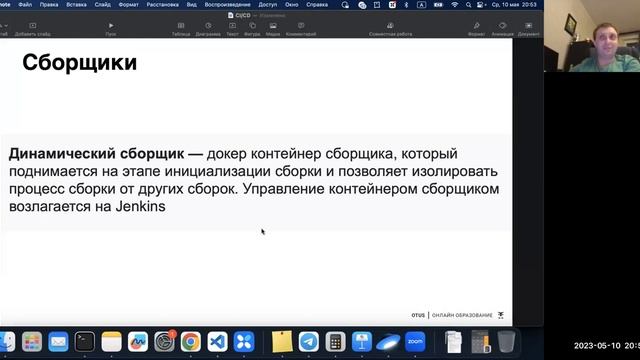The image size is (640, 360).
Task: Open the Доступ menu
Action: (x=267, y=5)
